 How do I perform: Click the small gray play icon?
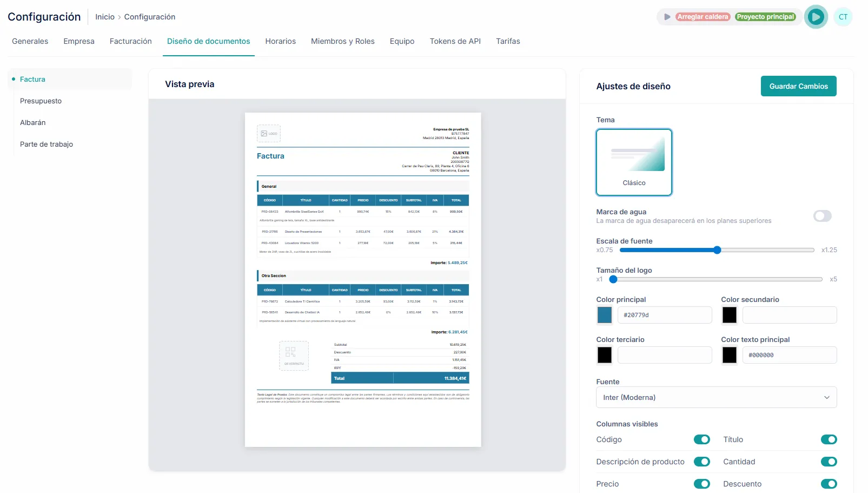coord(667,17)
